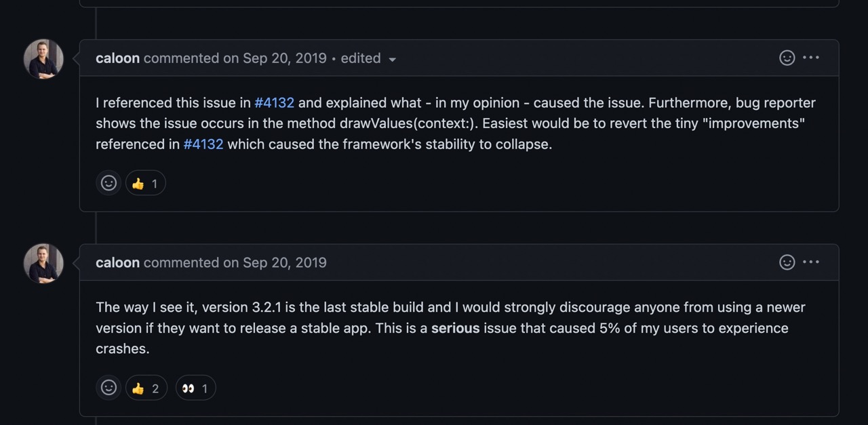This screenshot has width=868, height=425.
Task: Click 'on Sep 20, 2019' timestamp of second comment
Action: [275, 263]
